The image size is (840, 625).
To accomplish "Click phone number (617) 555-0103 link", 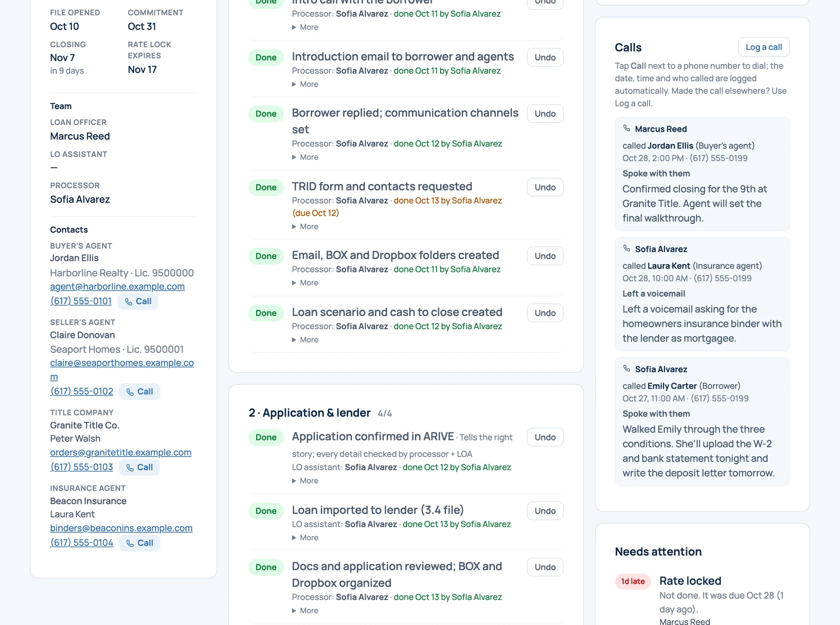I will 82,467.
